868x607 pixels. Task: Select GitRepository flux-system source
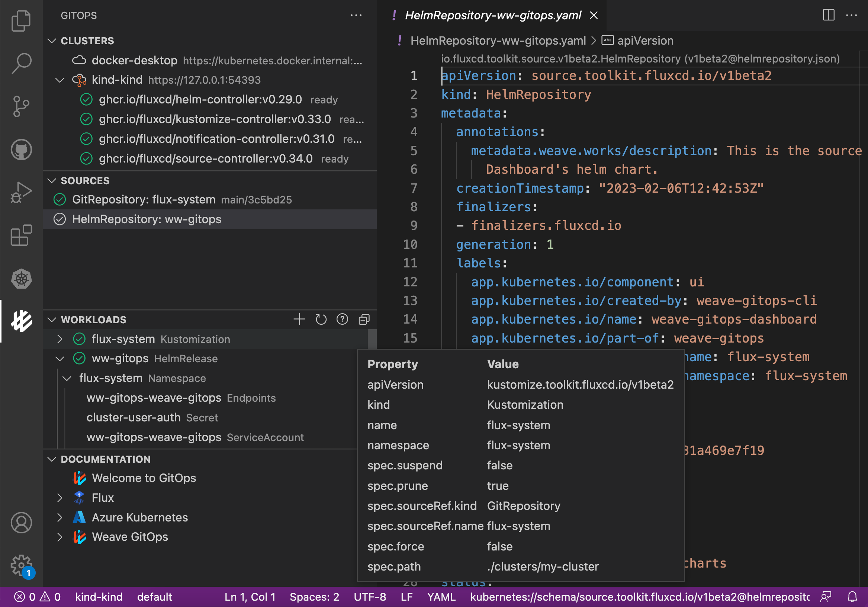pos(144,199)
